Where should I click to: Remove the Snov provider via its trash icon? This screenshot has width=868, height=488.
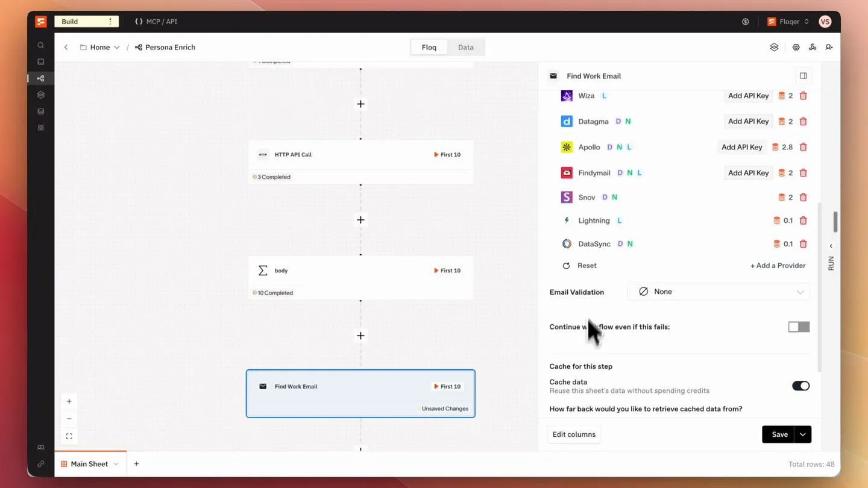(803, 197)
